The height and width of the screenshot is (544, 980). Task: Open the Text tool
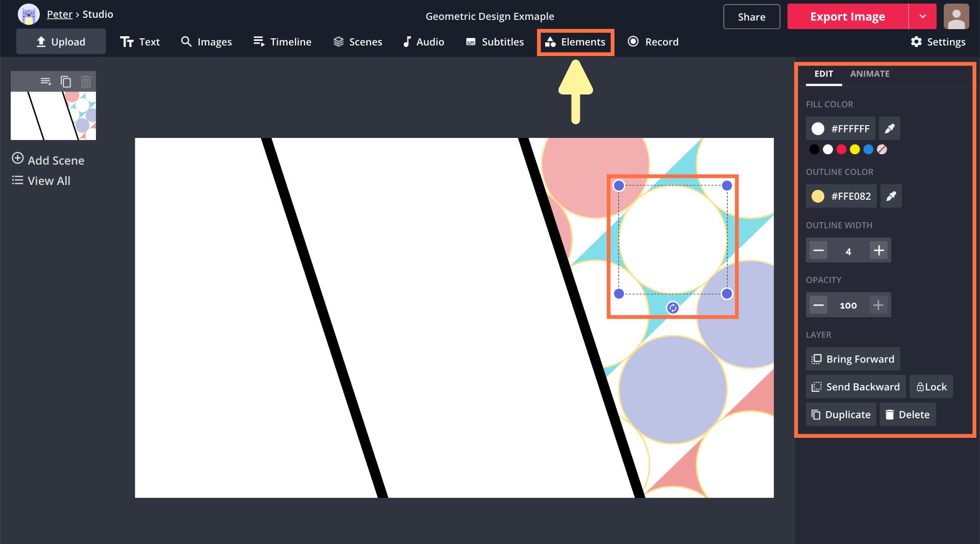[140, 42]
